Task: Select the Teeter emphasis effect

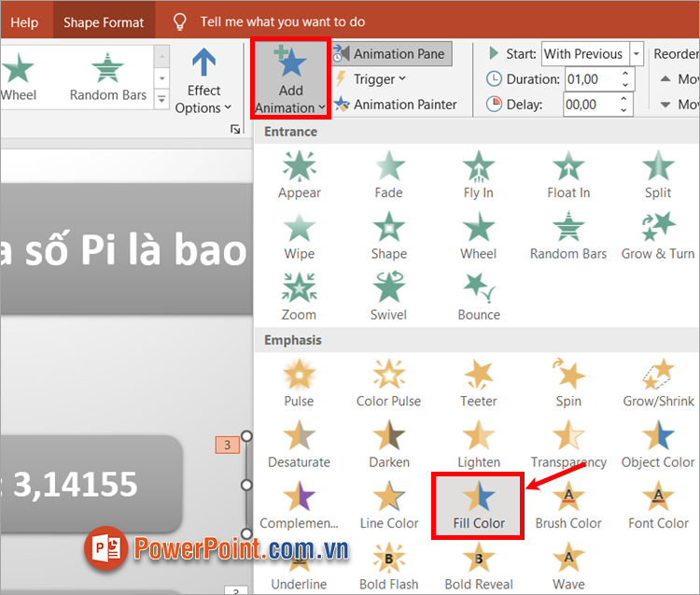Action: point(478,383)
